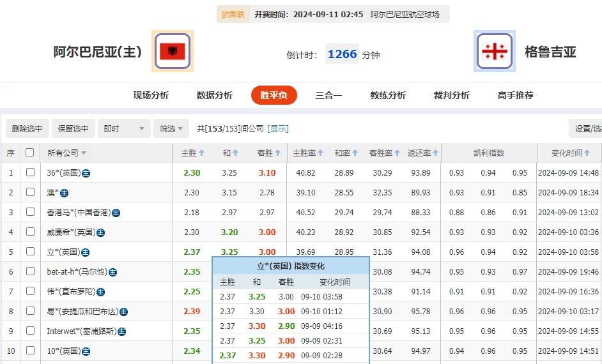Image resolution: width=602 pixels, height=364 pixels.
Task: Check the box for row 1 36*(英国)
Action: pyautogui.click(x=30, y=172)
